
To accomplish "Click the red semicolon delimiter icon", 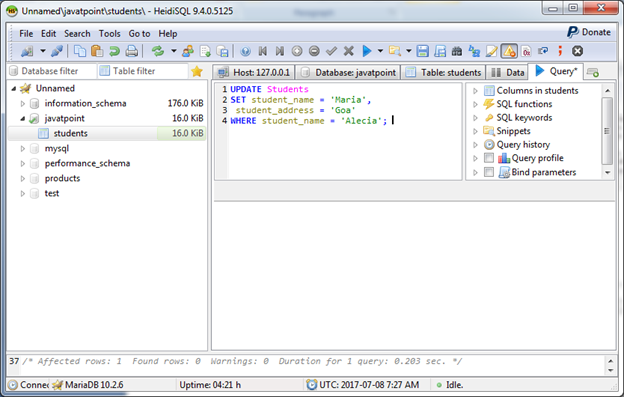I will (560, 51).
